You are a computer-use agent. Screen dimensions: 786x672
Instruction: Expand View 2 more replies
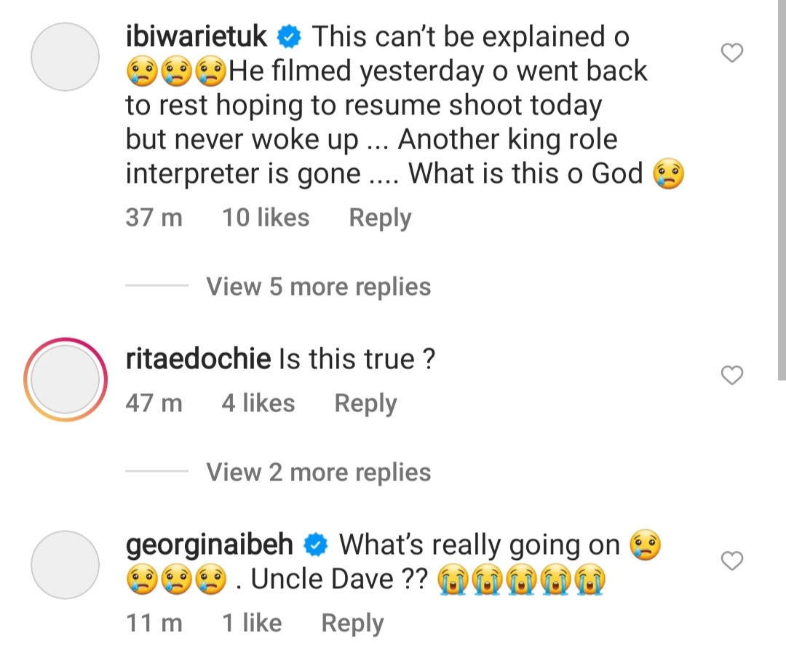[x=318, y=473]
